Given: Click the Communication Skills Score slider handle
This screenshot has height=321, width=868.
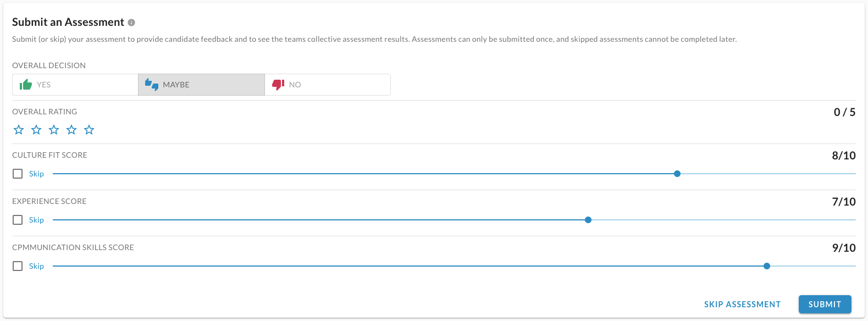Looking at the screenshot, I should point(767,266).
